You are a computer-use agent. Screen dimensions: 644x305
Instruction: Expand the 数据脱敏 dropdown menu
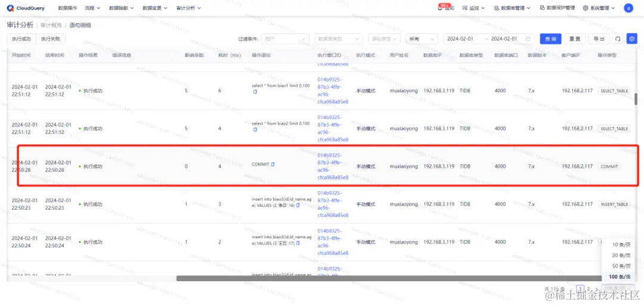(x=121, y=8)
